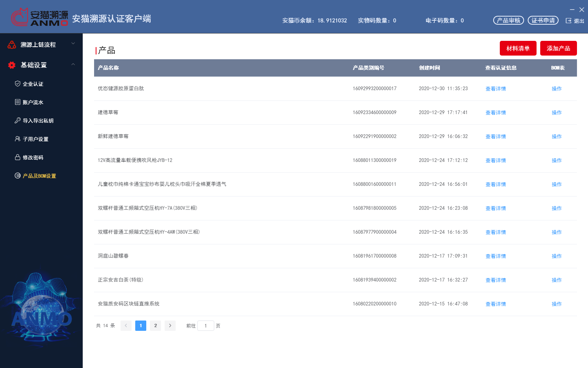Click the 证书申请 button
This screenshot has height=368, width=588.
click(543, 20)
